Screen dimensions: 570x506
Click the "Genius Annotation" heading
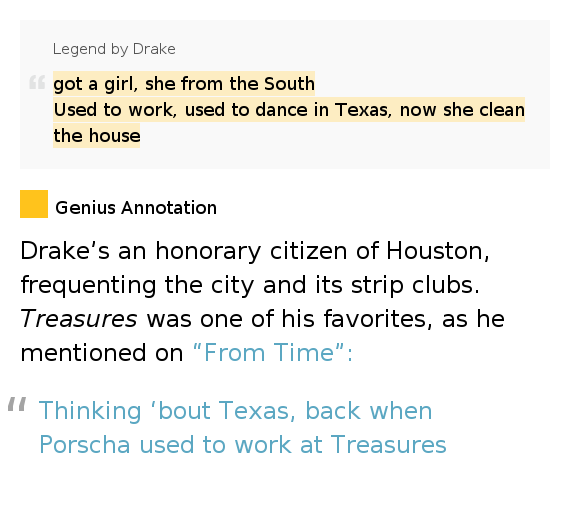136,208
